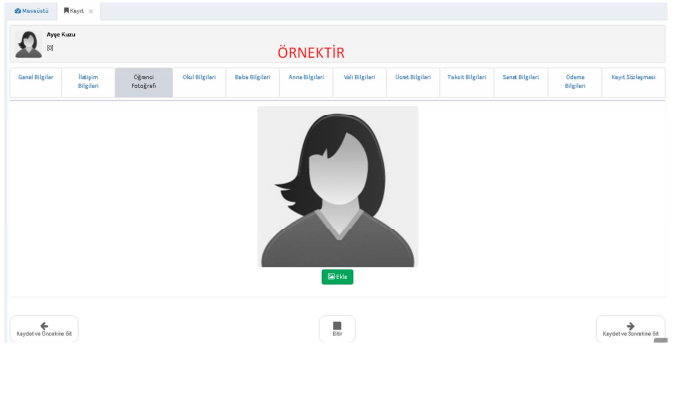Close the Kayıt tab with the x
The height and width of the screenshot is (398, 692).
click(91, 11)
